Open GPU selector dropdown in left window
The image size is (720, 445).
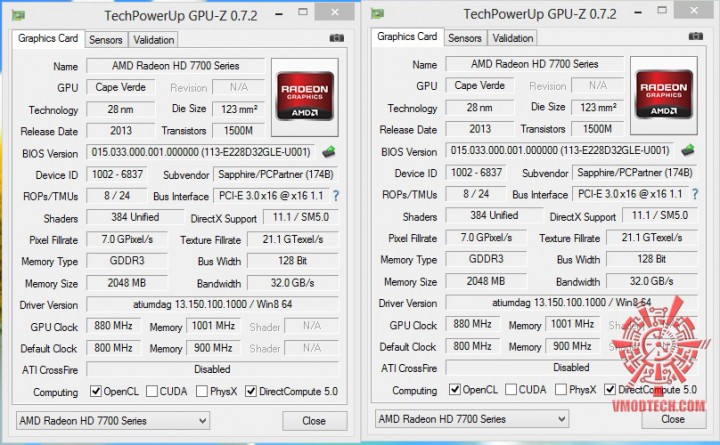[113, 421]
